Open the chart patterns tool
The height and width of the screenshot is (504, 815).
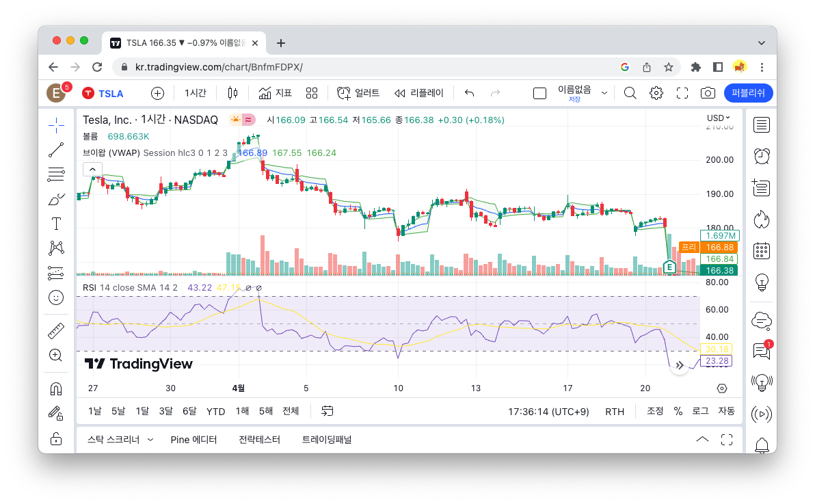tap(56, 248)
